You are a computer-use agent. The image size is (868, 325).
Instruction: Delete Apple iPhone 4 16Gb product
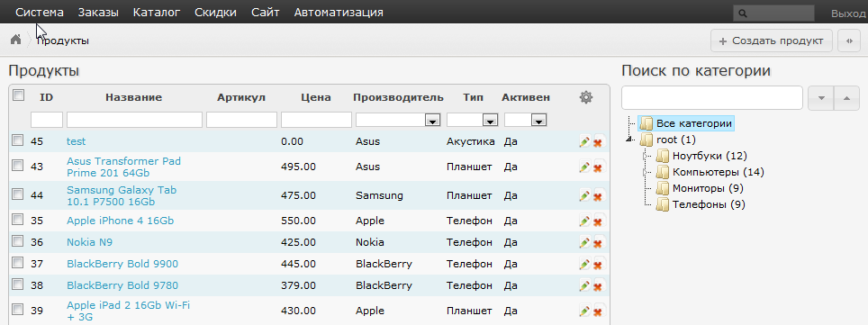click(597, 221)
